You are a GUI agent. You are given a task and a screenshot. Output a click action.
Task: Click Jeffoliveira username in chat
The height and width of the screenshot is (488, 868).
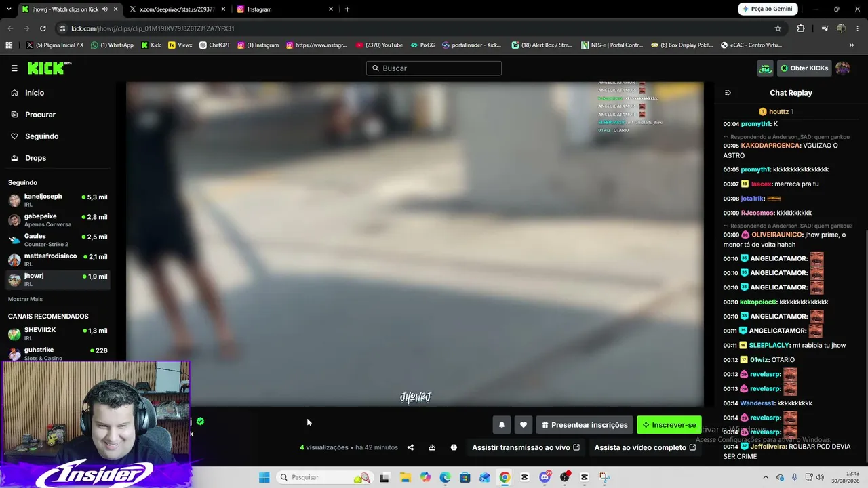pos(769,447)
